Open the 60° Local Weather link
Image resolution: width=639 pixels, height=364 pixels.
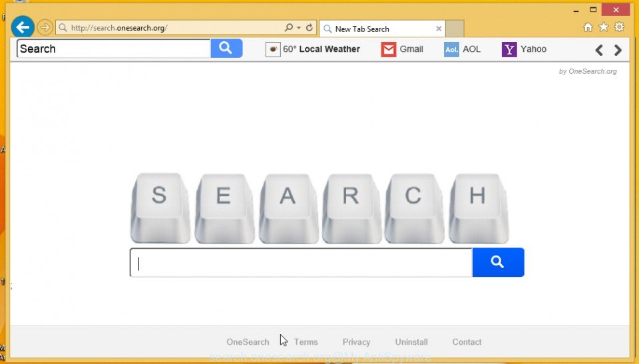coord(313,49)
